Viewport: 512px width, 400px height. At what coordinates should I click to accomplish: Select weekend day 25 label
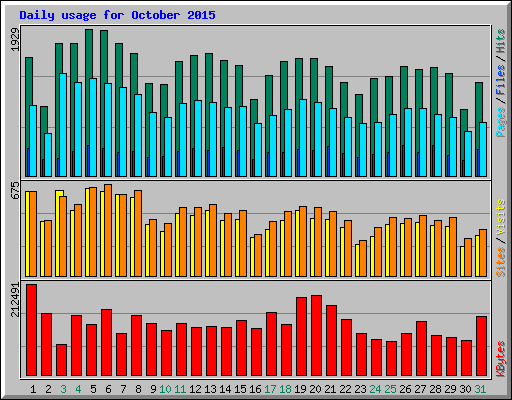tap(390, 389)
